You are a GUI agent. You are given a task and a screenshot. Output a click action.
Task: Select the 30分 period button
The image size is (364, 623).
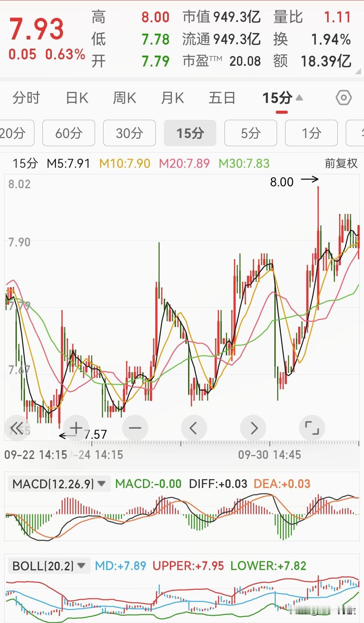pyautogui.click(x=129, y=133)
